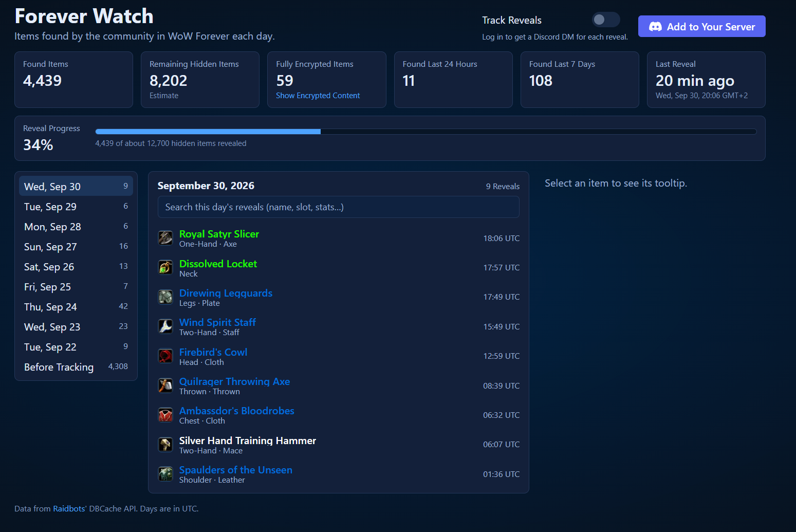Viewport: 796px width, 532px height.
Task: Select Direwing Legguards item name
Action: click(226, 293)
